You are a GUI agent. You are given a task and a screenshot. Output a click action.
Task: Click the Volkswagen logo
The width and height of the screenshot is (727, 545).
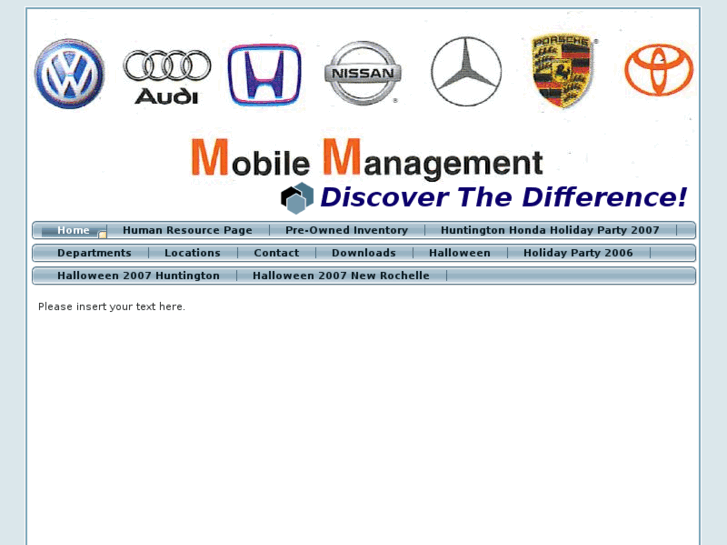point(70,74)
